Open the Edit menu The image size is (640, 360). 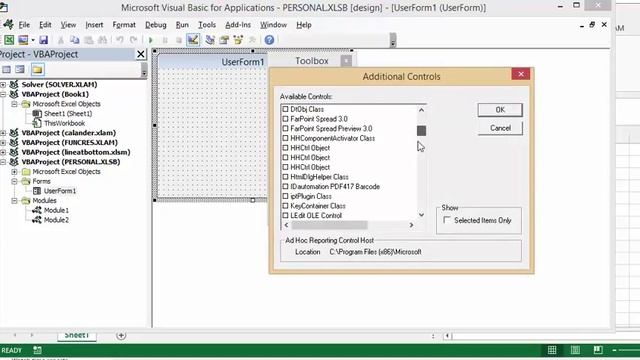point(45,25)
